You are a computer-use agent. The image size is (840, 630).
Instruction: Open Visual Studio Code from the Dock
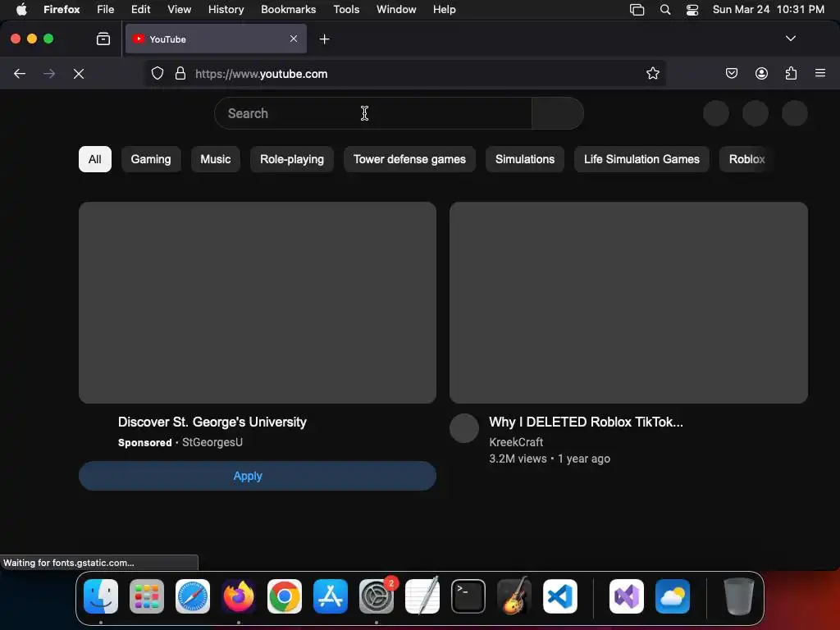(x=559, y=596)
